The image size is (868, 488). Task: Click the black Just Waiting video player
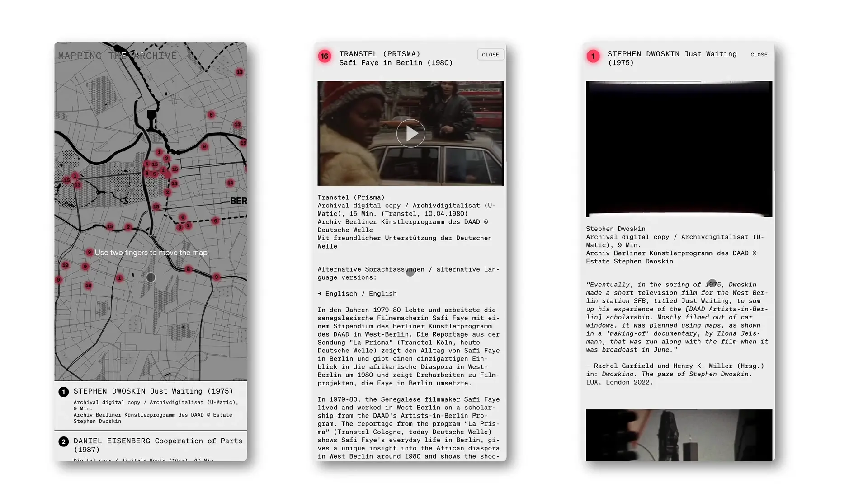coord(679,149)
